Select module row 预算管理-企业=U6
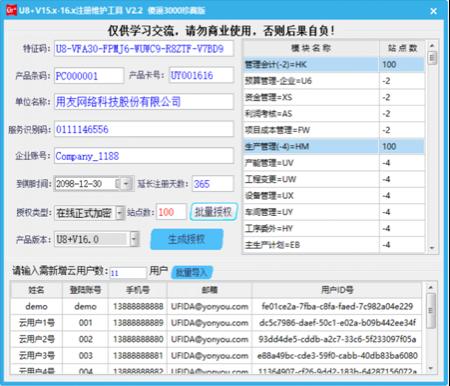The width and height of the screenshot is (450, 386). pyautogui.click(x=334, y=81)
